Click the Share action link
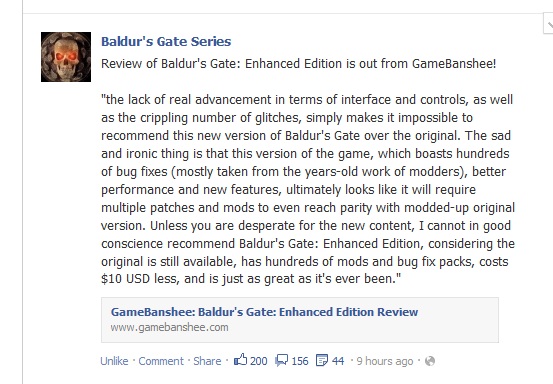This screenshot has width=553, height=384. click(207, 361)
